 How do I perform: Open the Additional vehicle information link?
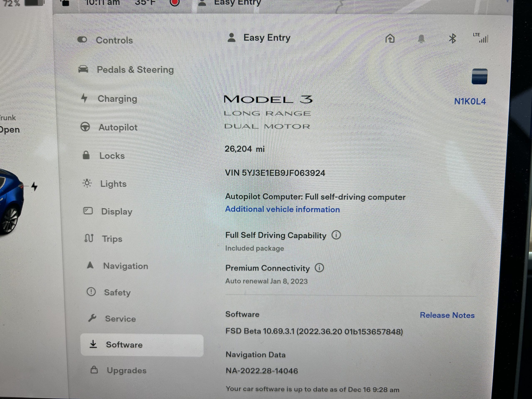tap(282, 209)
